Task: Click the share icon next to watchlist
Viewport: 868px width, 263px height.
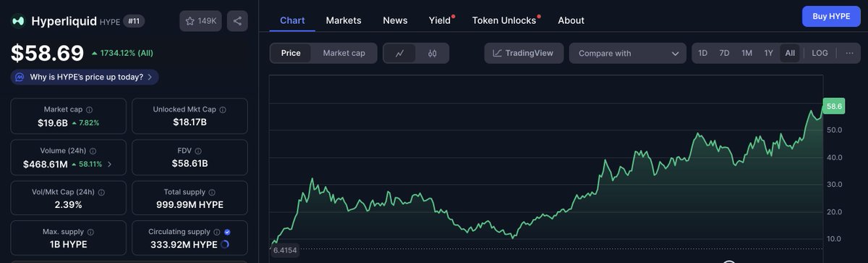Action: 237,21
